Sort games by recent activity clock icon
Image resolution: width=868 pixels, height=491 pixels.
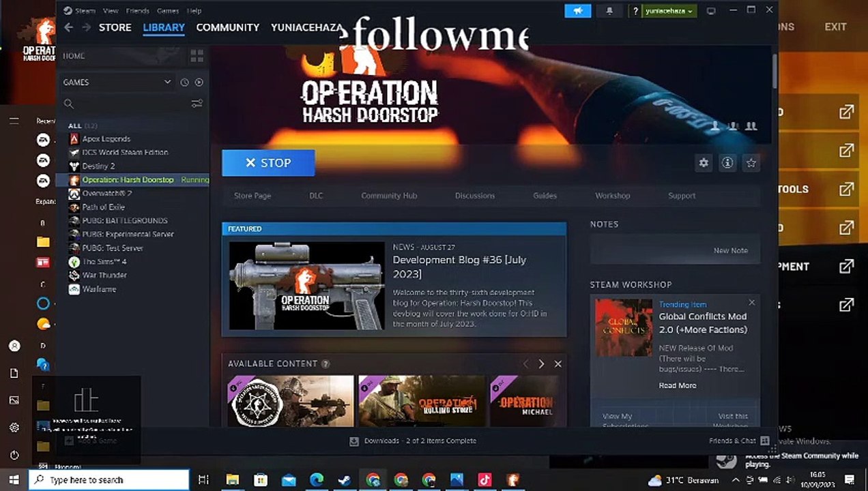pos(184,82)
